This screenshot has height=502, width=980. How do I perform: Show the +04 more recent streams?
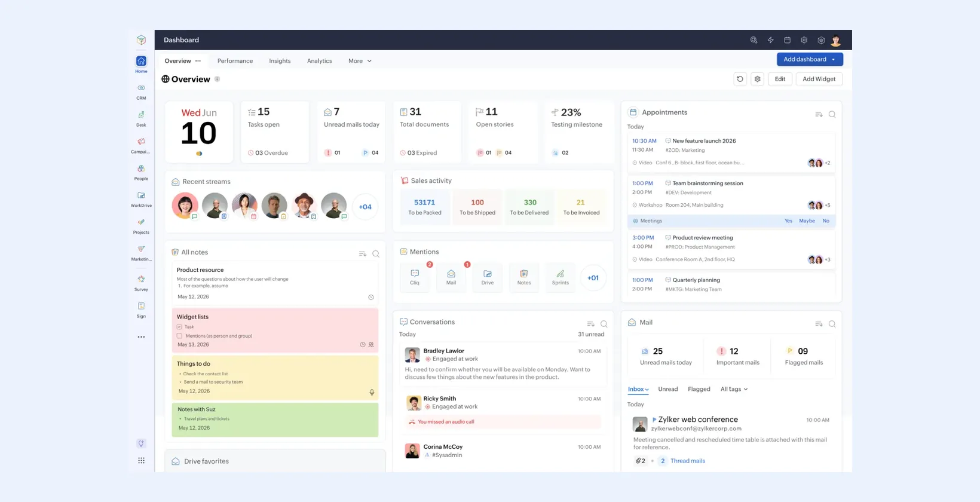pos(365,207)
